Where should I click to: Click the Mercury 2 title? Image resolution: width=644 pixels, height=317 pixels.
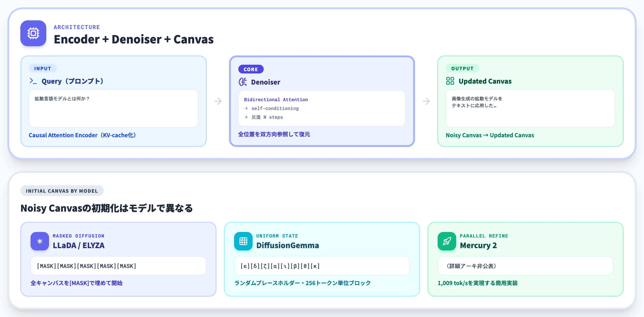[x=478, y=245]
